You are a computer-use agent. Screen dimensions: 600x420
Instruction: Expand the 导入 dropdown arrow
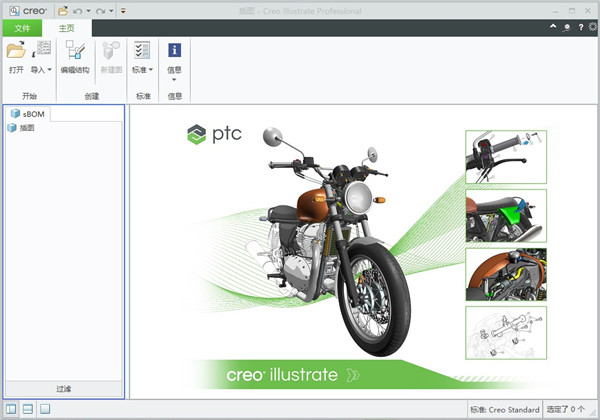(49, 70)
